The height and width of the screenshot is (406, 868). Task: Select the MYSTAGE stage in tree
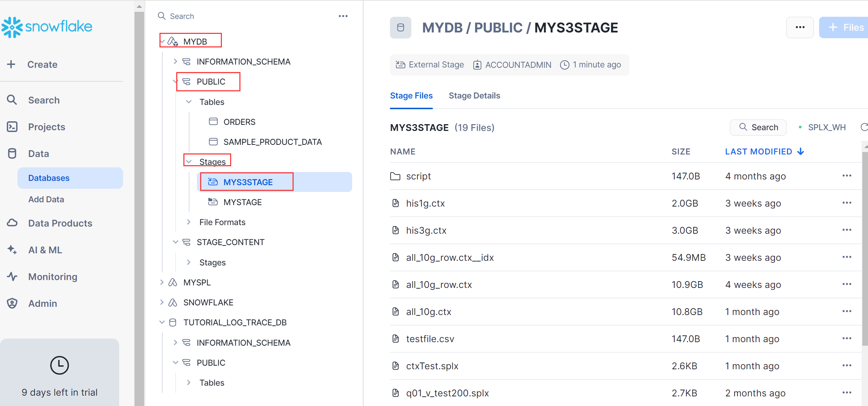pos(242,202)
